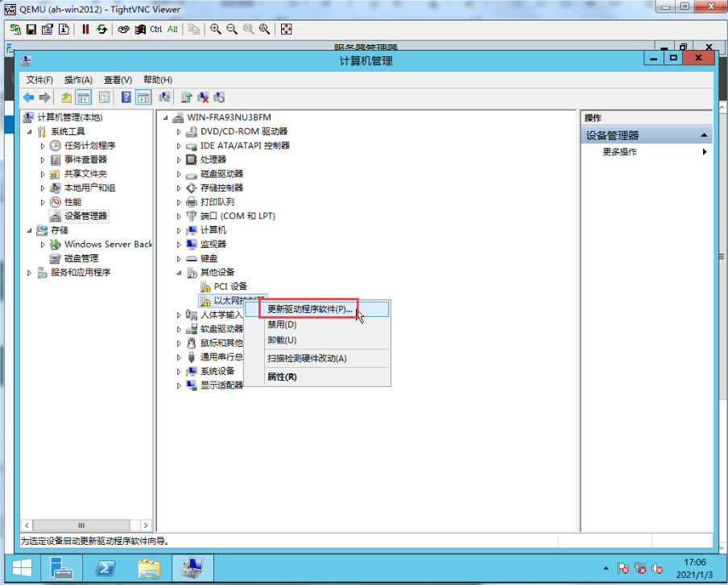The image size is (728, 585).
Task: Expand the 任务计划程序 tree node
Action: point(43,146)
